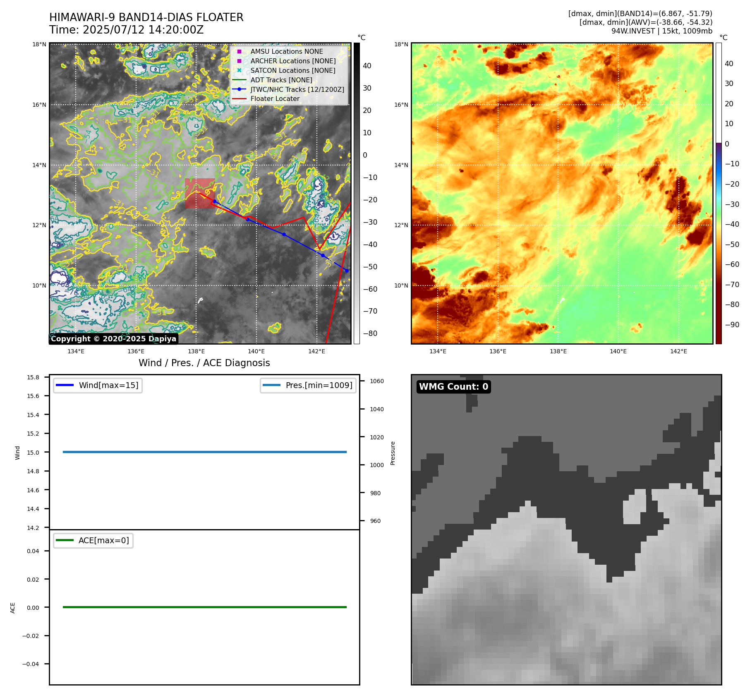This screenshot has height=700, width=750.
Task: Click the JTWC/NHC Tracks [12/1200Z] legend entry
Action: 297,89
